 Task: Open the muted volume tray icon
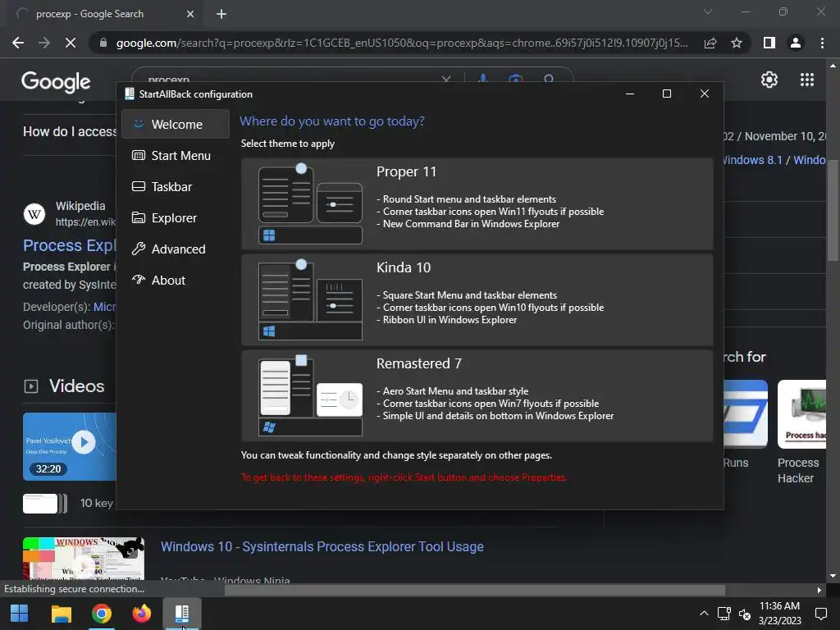coord(745,614)
